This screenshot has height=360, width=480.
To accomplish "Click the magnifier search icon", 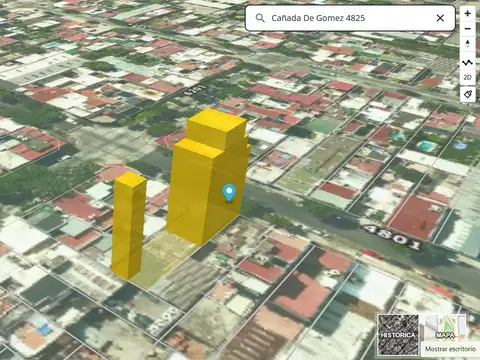I will (260, 18).
